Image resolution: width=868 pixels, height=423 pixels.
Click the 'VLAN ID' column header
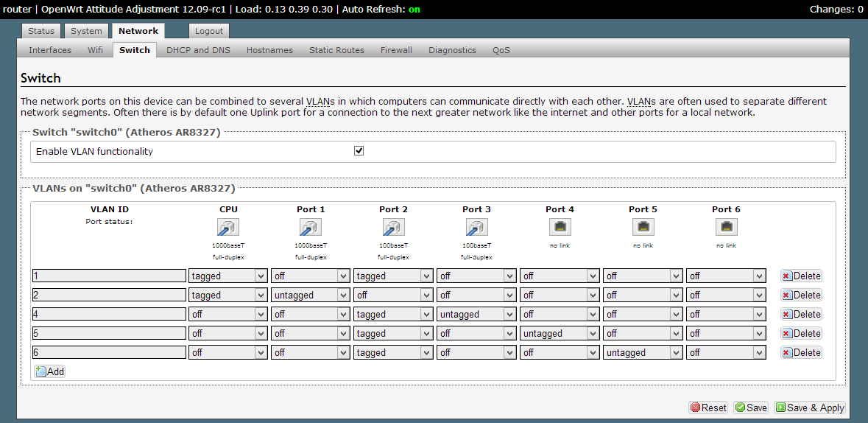(x=110, y=209)
